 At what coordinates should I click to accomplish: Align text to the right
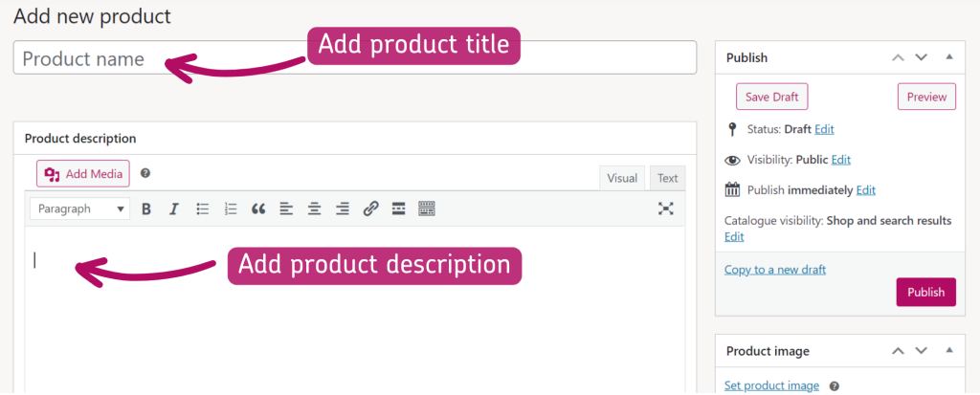coord(342,208)
